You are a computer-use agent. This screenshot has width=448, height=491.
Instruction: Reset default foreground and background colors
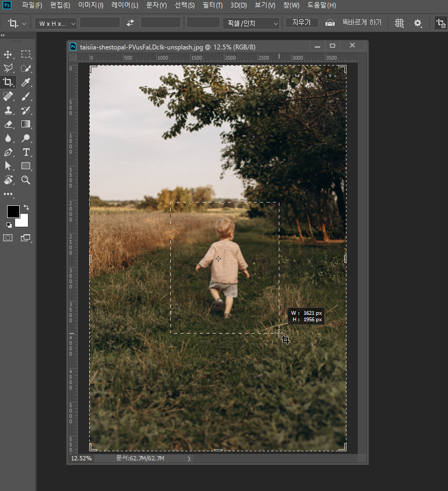click(9, 225)
